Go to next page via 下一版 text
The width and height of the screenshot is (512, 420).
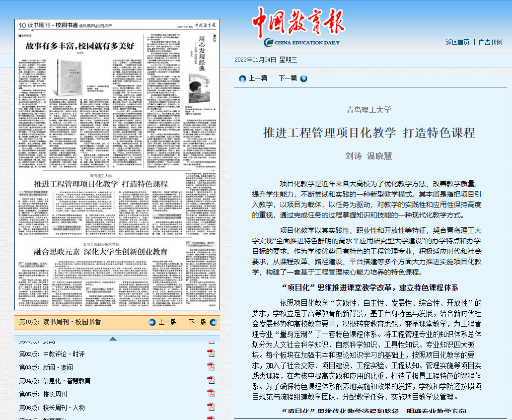[197, 322]
